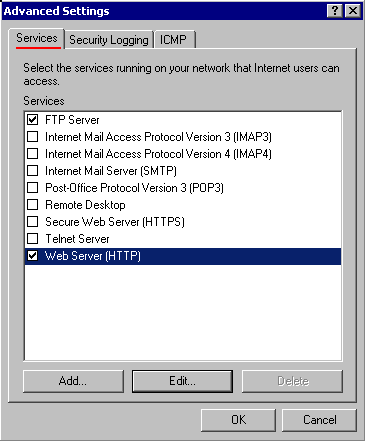Check Secure Web Server (HTTPS) box
365x441 pixels.
32,221
